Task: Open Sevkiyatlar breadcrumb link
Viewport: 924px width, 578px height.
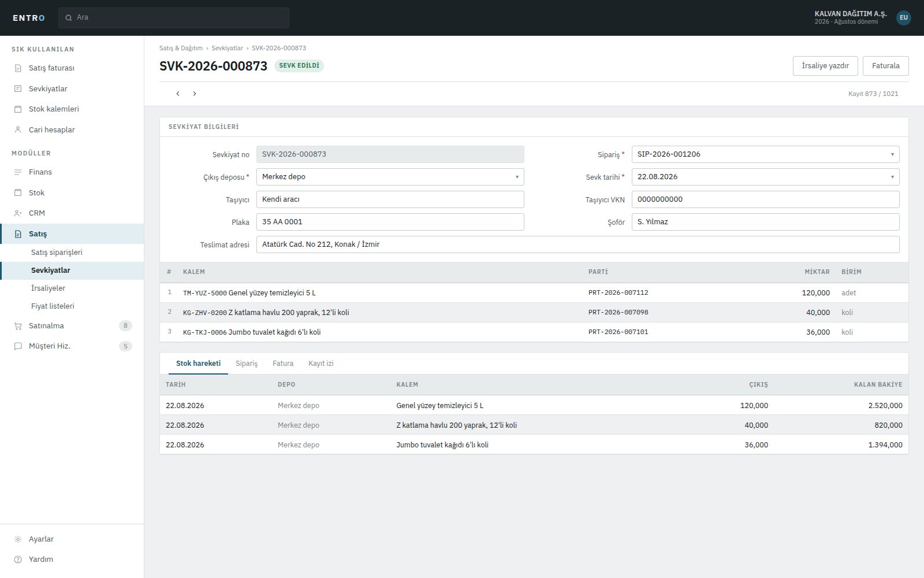Action: point(227,48)
